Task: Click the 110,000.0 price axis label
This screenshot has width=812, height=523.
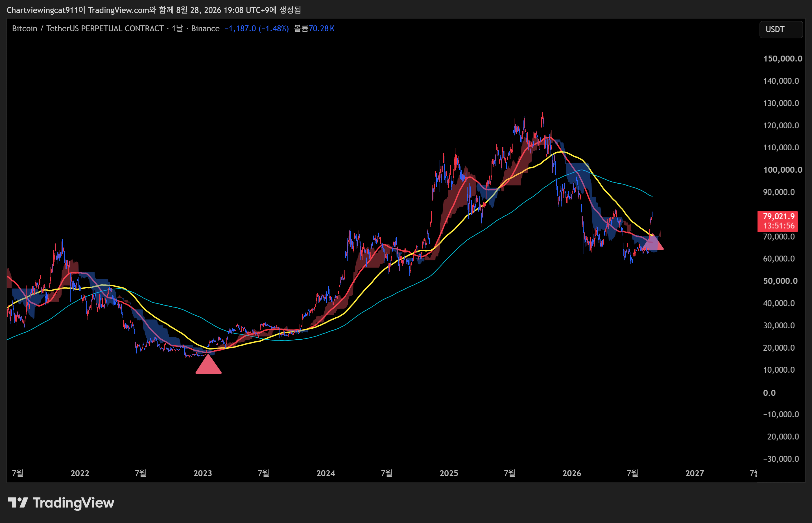Action: (781, 148)
